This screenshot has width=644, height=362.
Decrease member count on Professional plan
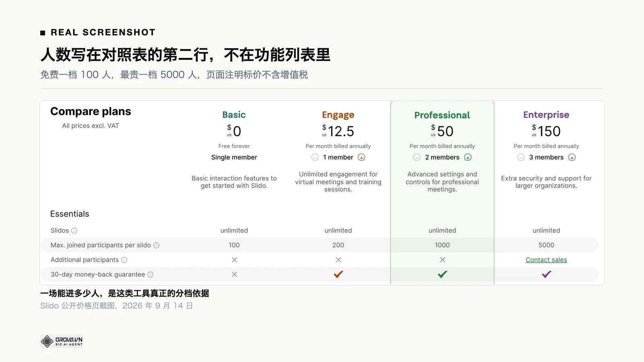point(417,157)
